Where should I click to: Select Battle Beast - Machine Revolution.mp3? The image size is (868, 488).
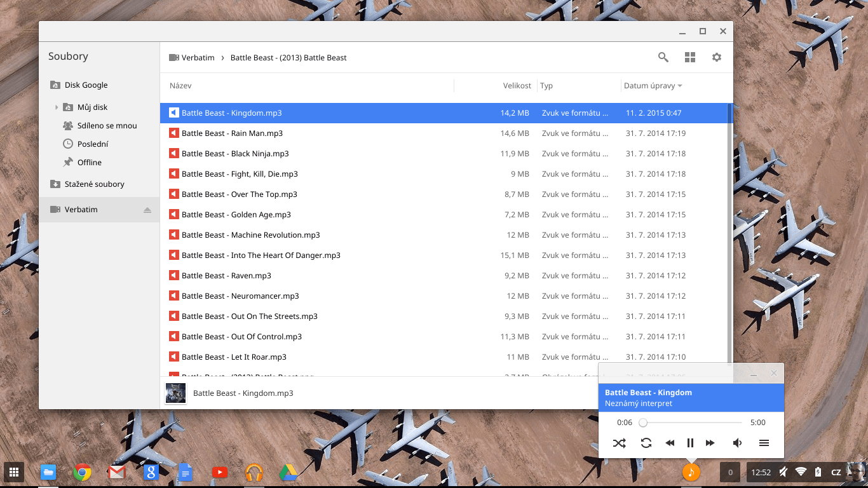tap(444, 235)
